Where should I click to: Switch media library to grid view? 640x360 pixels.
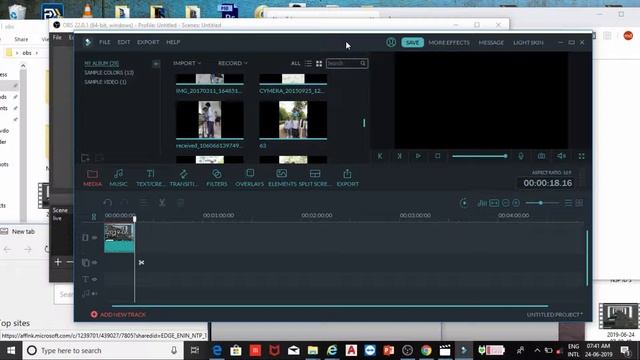coord(319,63)
